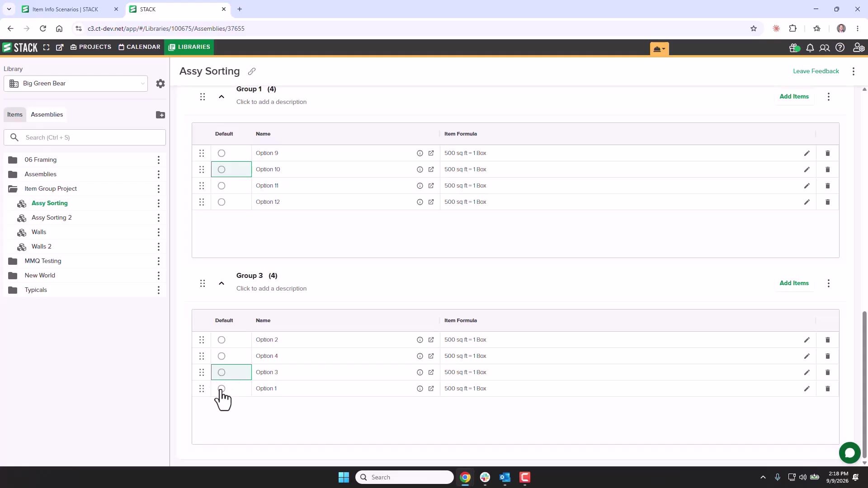
Task: Open the Big Green Bear library dropdown
Action: tap(75, 84)
